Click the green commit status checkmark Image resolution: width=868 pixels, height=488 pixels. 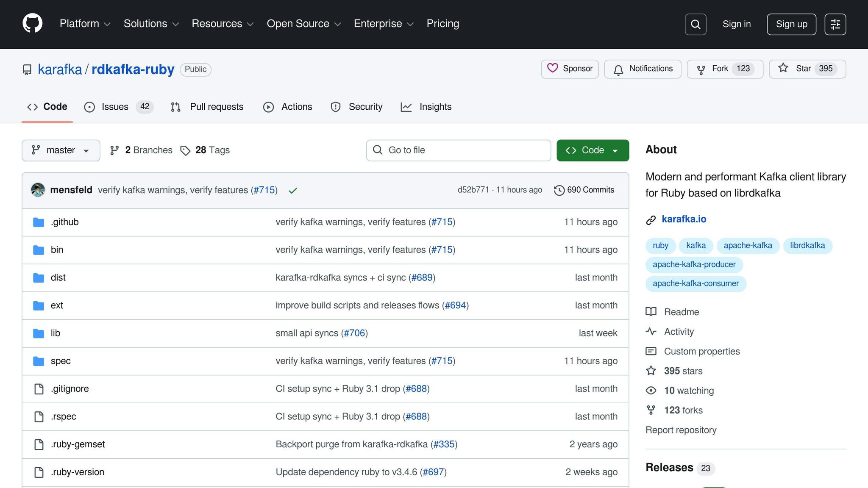click(292, 191)
